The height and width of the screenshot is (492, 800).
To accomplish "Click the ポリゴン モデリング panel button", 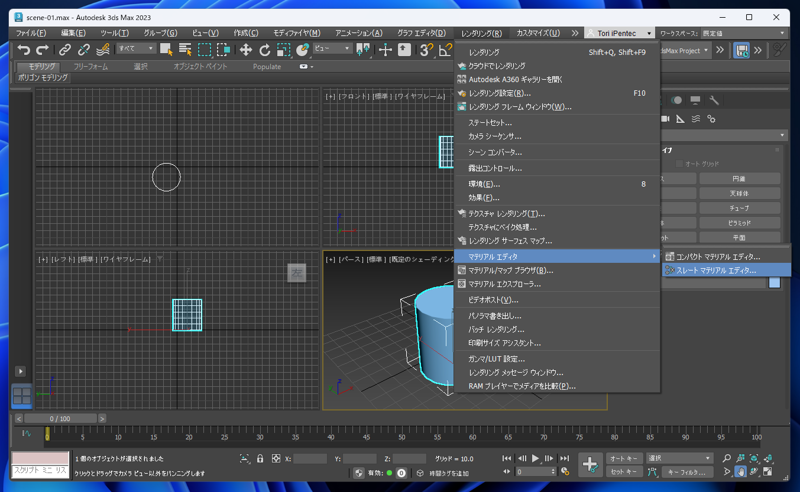I will pos(43,78).
